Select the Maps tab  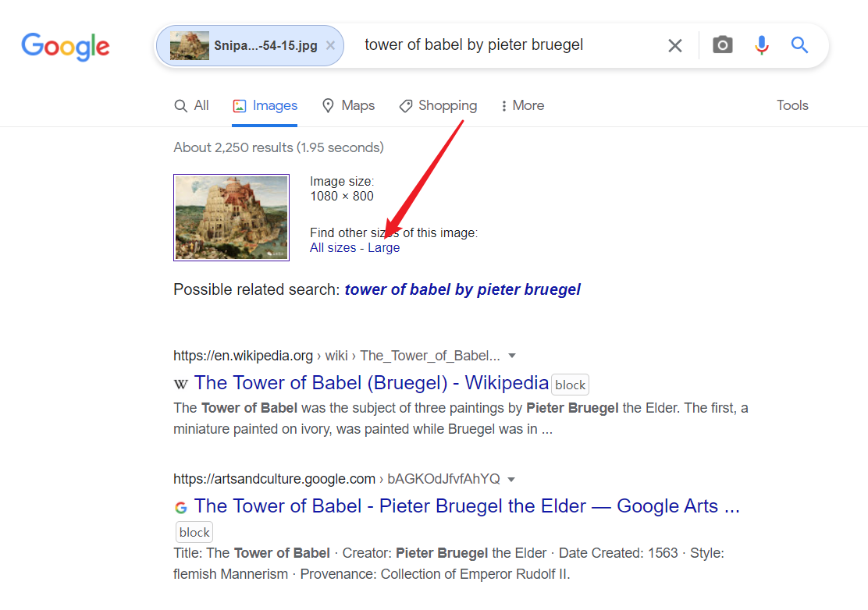coord(349,105)
